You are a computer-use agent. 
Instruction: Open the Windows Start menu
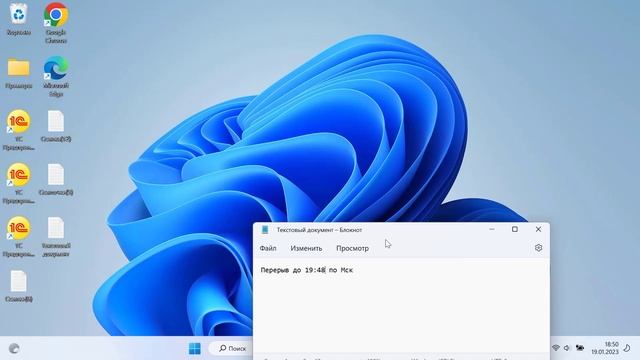tap(195, 349)
